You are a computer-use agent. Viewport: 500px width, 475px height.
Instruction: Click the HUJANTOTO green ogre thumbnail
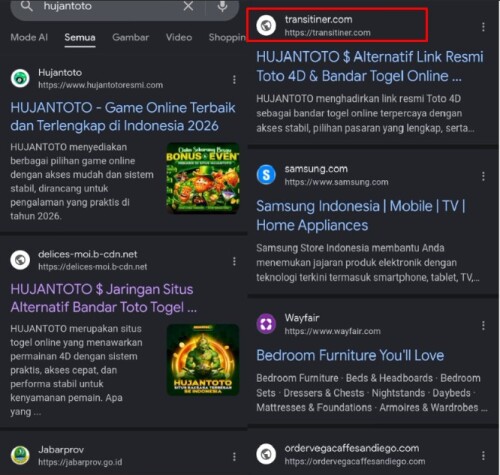point(203,360)
